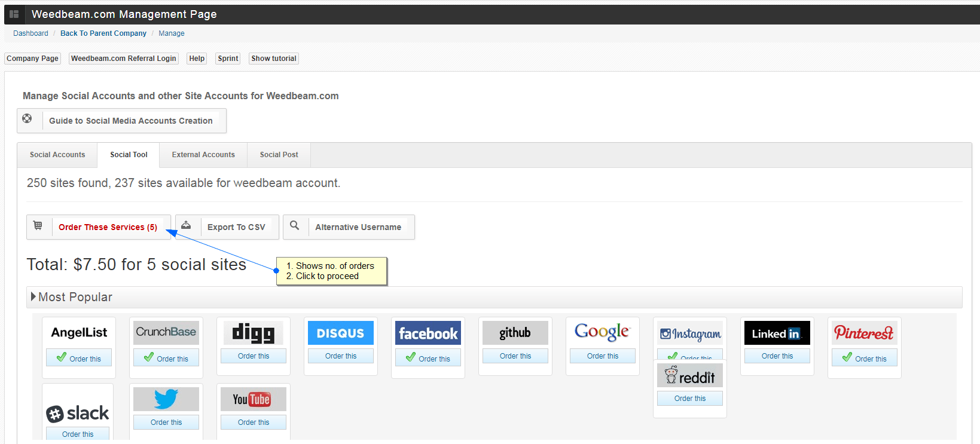Click the Reddit logo
The width and height of the screenshot is (980, 444).
[x=690, y=376]
